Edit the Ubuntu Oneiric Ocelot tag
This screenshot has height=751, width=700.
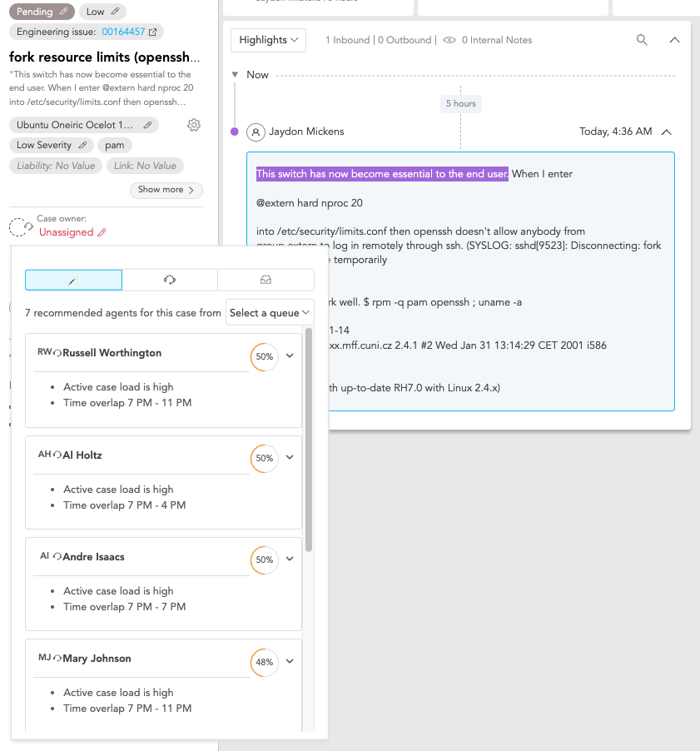point(147,125)
